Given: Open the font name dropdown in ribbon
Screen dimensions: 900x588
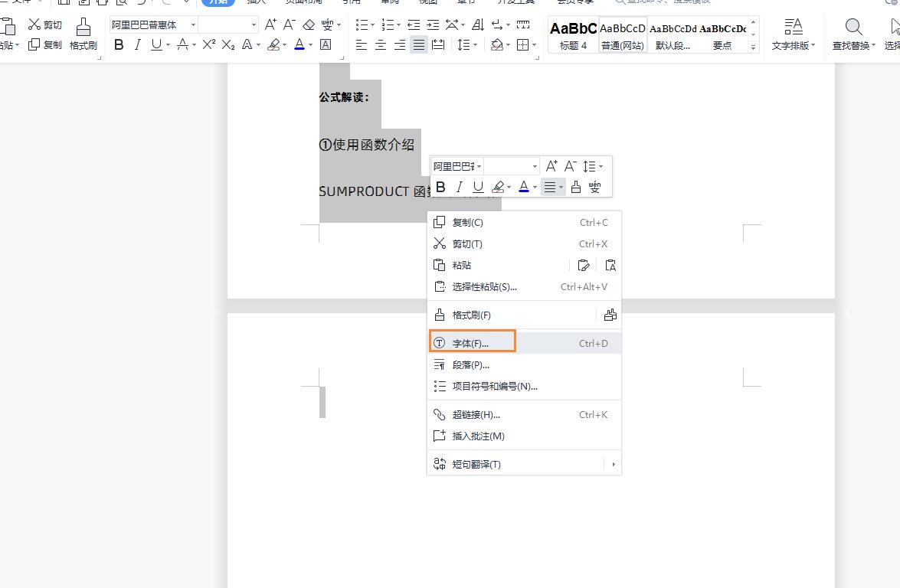Looking at the screenshot, I should (193, 24).
